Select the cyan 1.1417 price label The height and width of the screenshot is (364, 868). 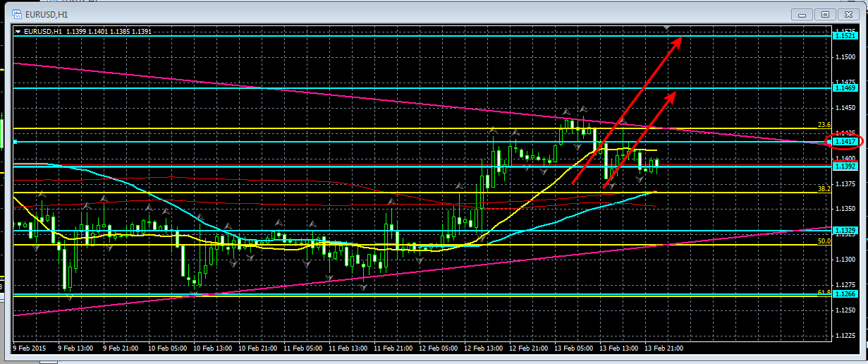844,142
